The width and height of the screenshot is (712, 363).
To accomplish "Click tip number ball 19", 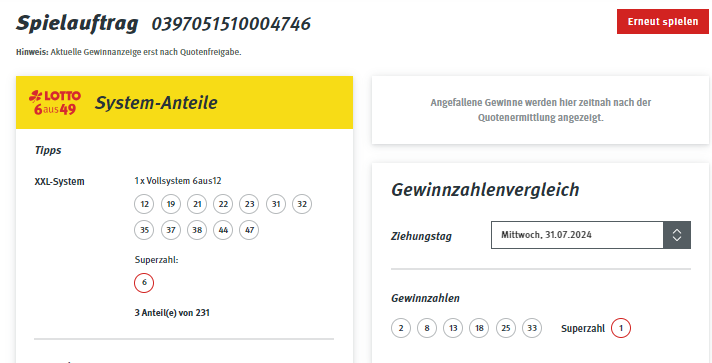I will tap(170, 204).
